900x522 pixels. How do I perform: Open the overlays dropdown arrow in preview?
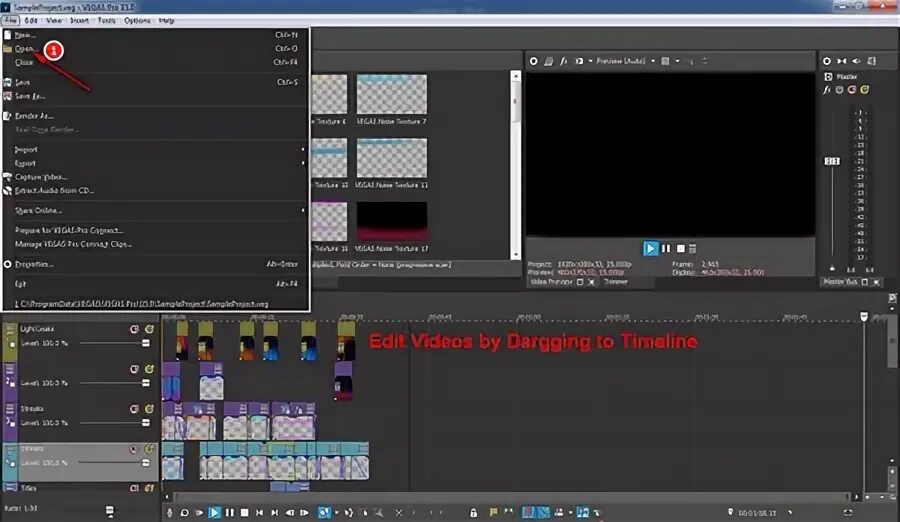677,61
